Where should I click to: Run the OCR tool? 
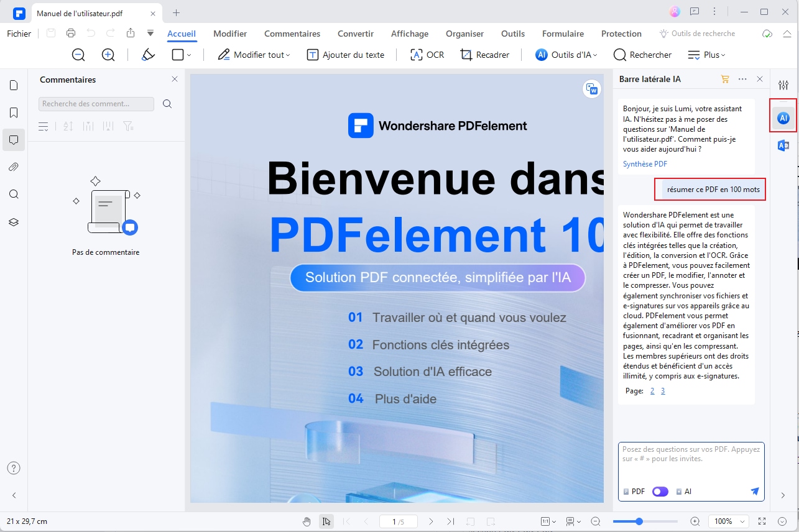pyautogui.click(x=427, y=55)
